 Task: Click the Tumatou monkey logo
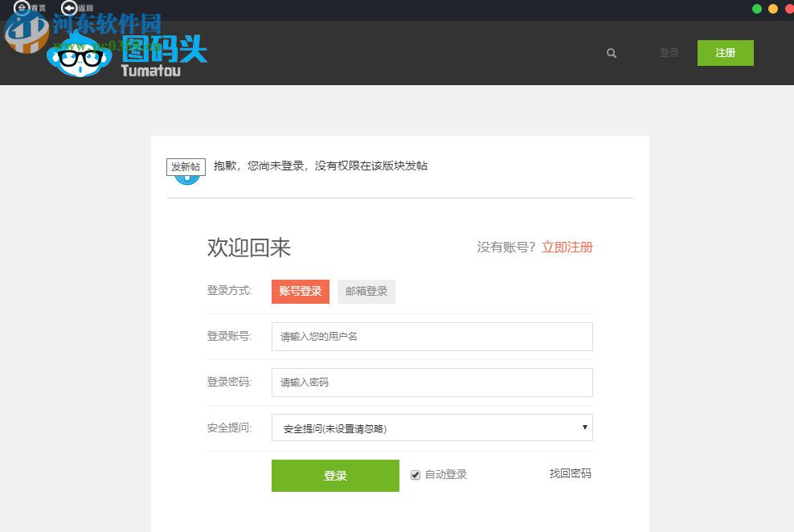(79, 56)
